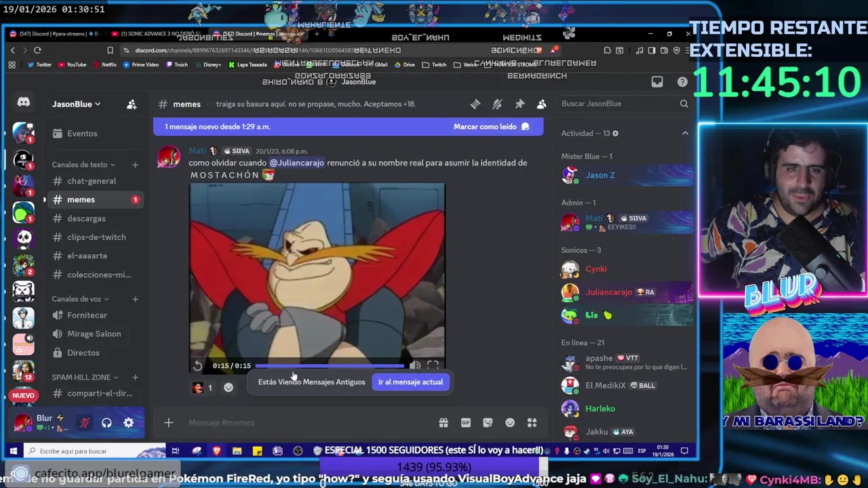Image resolution: width=868 pixels, height=488 pixels.
Task: Click the @Juliancarajo mention in the message
Action: click(297, 163)
